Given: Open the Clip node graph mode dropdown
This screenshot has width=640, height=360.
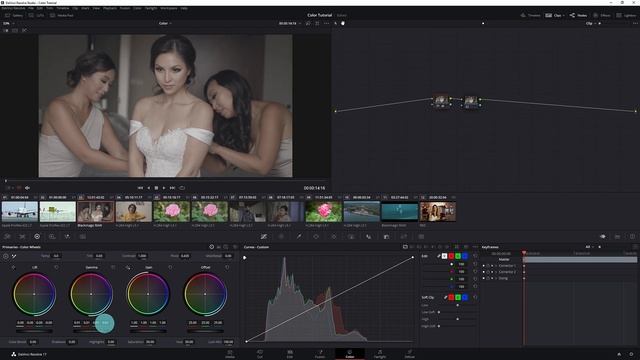Looking at the screenshot, I should pyautogui.click(x=591, y=23).
